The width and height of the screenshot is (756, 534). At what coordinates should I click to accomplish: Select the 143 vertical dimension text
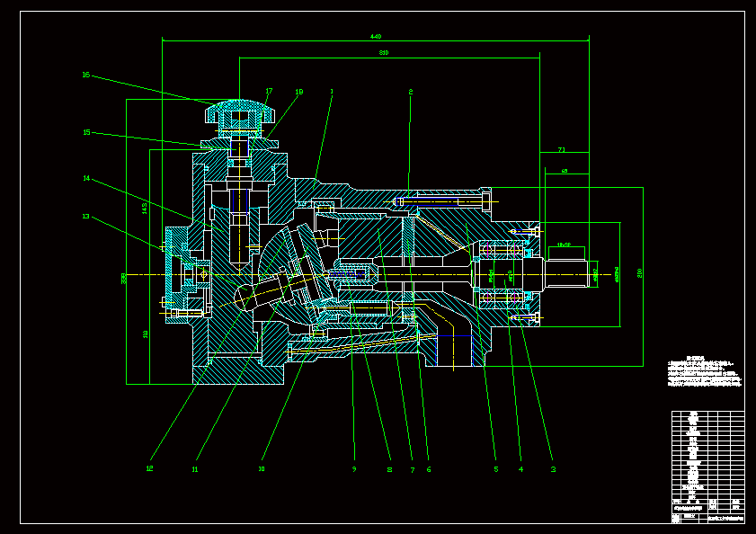click(145, 208)
